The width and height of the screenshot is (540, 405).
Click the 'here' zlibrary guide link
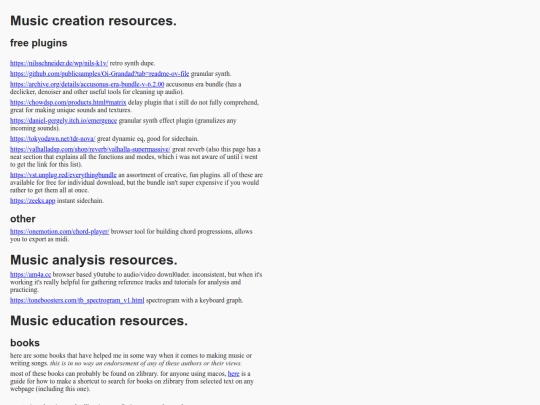(x=233, y=374)
